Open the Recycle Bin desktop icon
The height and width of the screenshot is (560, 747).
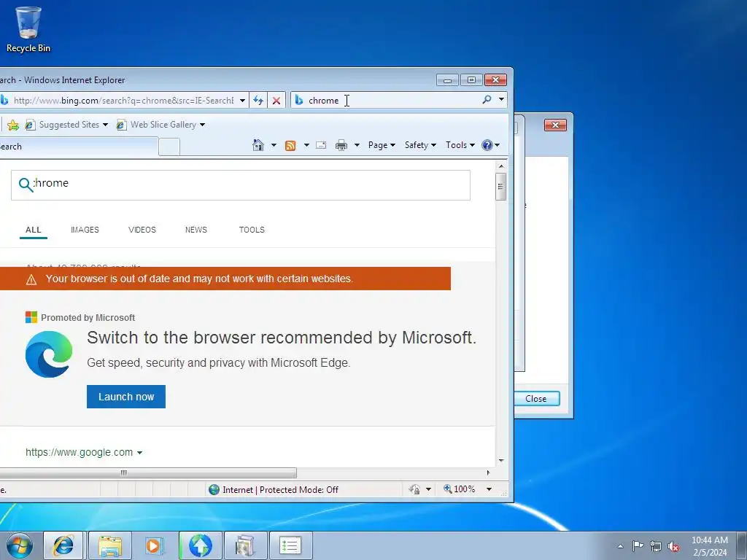[x=28, y=29]
